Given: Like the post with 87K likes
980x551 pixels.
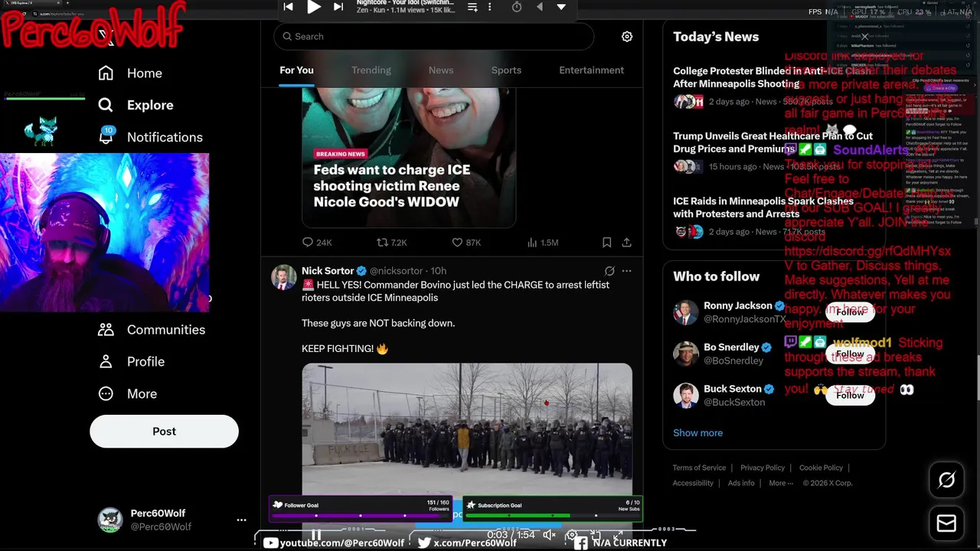Looking at the screenshot, I should (x=466, y=243).
